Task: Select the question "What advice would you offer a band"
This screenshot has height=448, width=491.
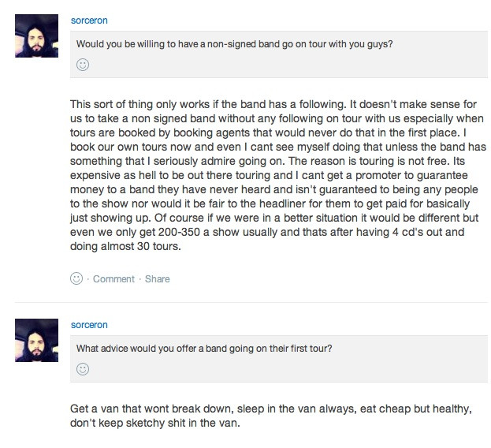Action: pos(212,348)
